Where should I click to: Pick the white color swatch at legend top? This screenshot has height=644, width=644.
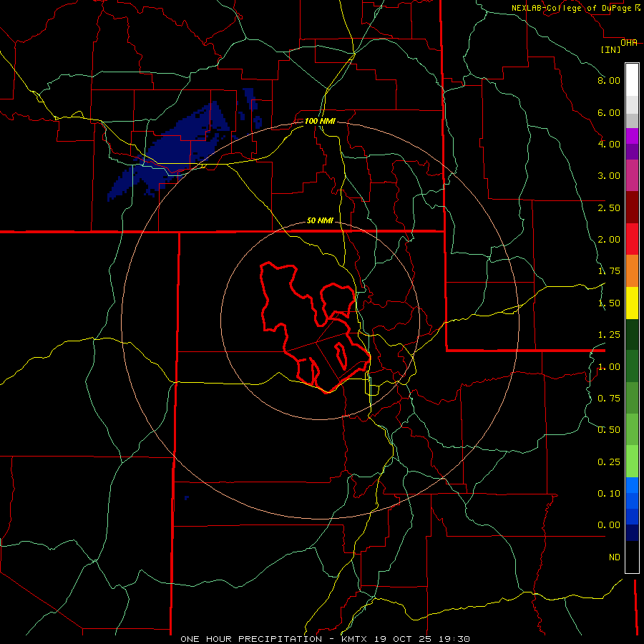[632, 79]
